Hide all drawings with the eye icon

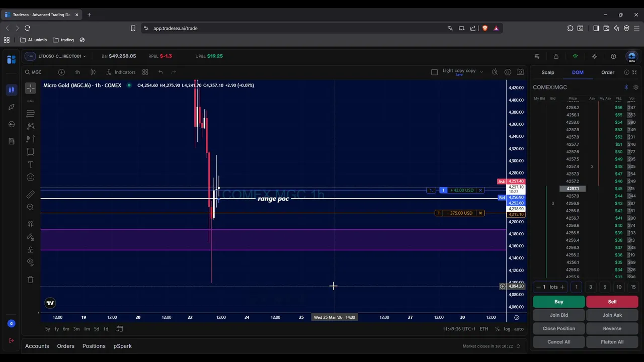30,262
